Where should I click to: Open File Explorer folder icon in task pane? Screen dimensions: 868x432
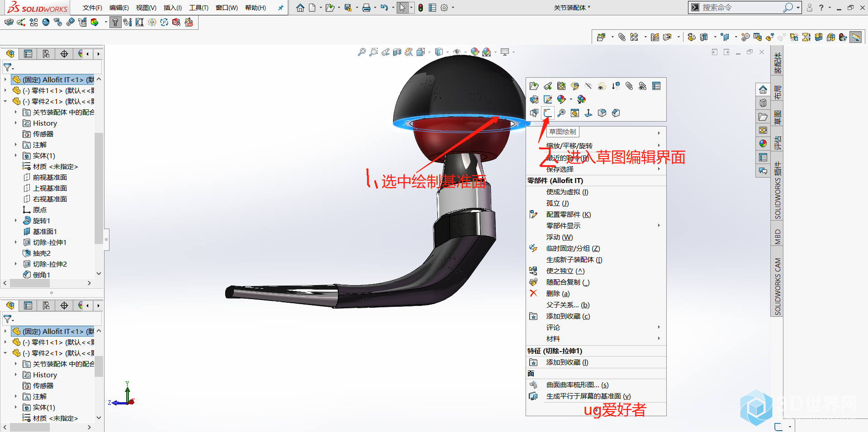(763, 117)
